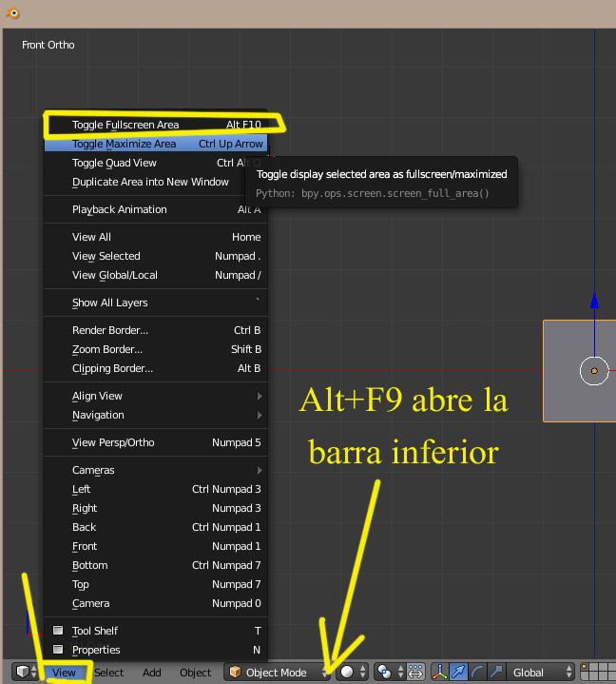Choose Zoom Border... entry
The image size is (616, 684).
tap(156, 349)
